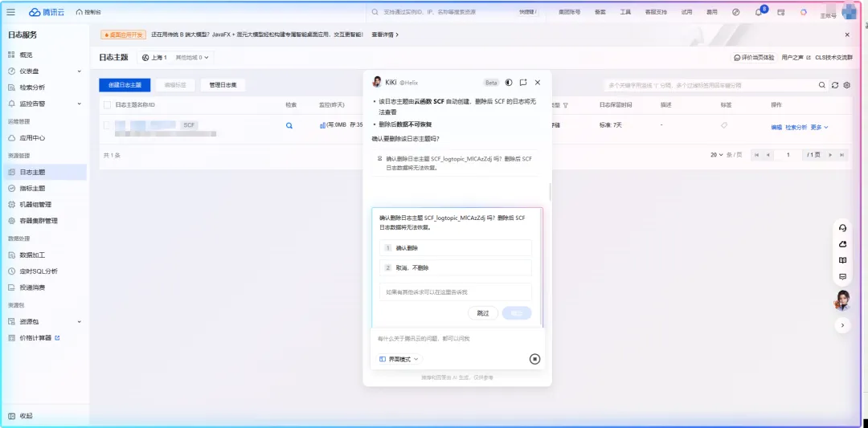Open region dropdown 其他地域 0
This screenshot has height=428, width=868.
(x=192, y=57)
